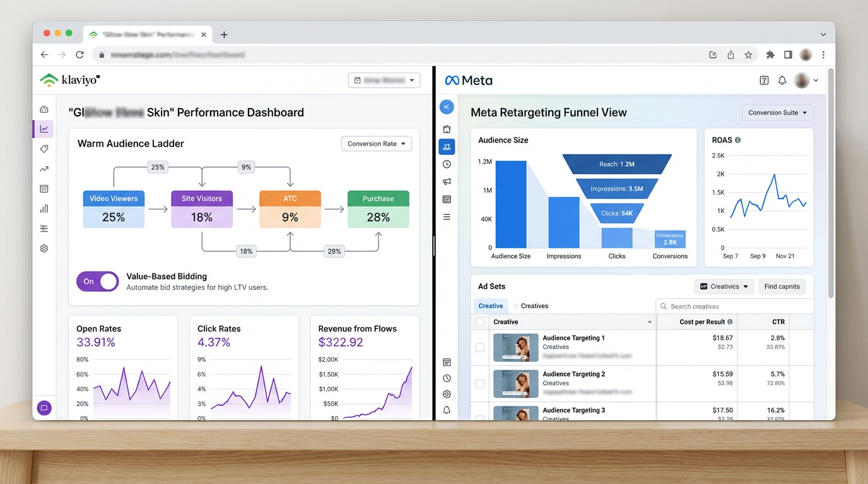This screenshot has width=868, height=484.
Task: Select the ATC ladder step
Action: point(290,209)
